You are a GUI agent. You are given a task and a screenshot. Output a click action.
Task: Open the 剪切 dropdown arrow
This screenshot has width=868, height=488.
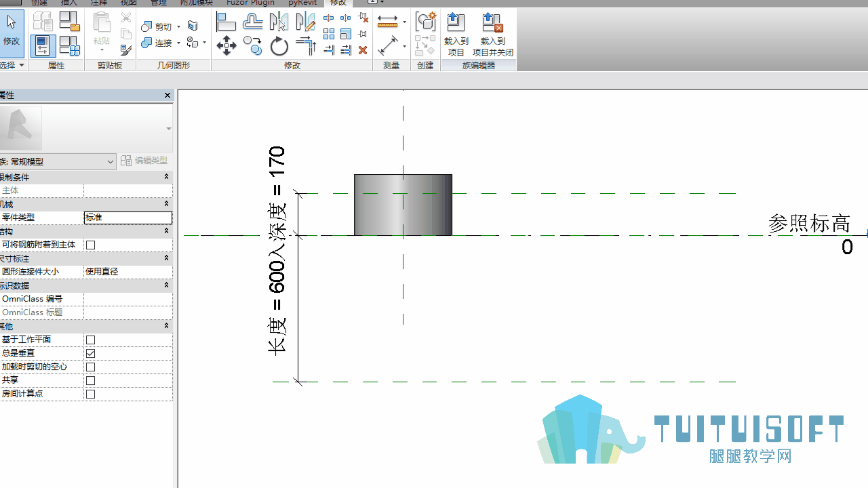(x=179, y=26)
